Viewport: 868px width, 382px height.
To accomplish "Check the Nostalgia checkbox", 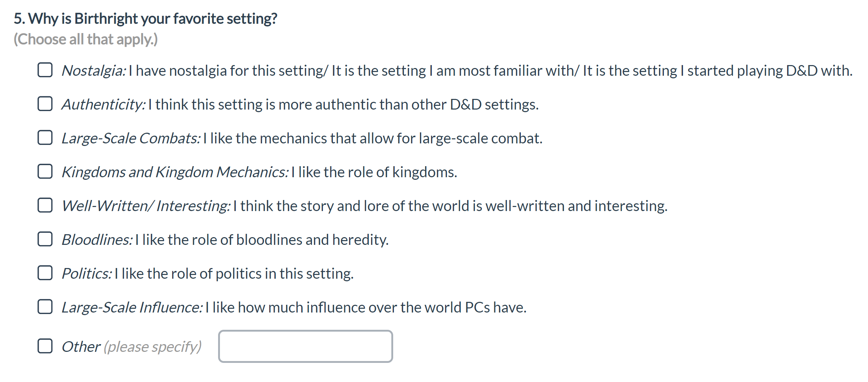I will [45, 70].
